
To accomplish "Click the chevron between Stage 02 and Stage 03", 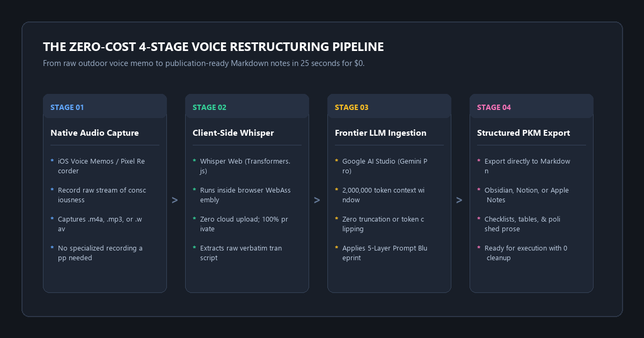I will click(317, 200).
